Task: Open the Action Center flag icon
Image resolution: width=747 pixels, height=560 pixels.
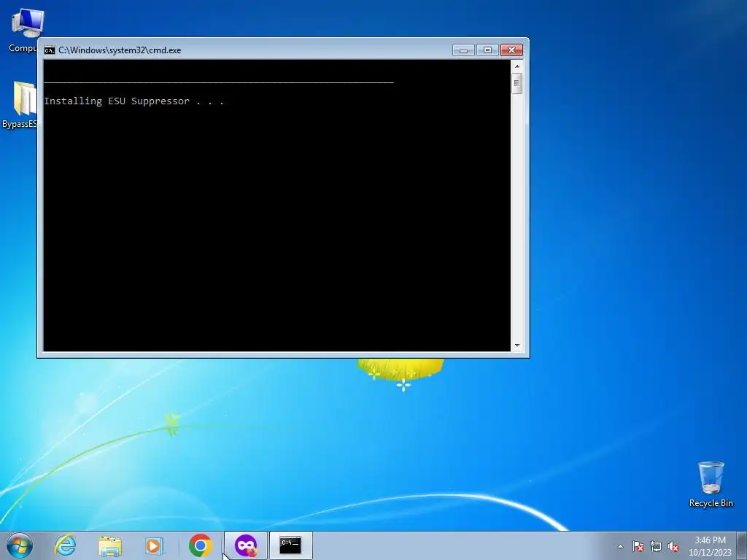Action: (638, 547)
